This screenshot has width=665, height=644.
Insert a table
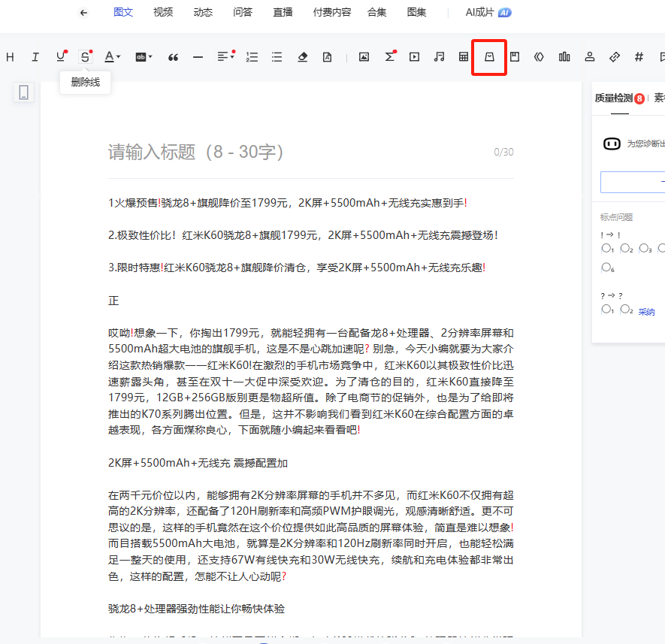click(464, 56)
